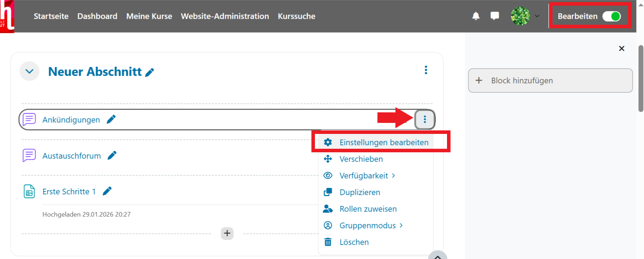The image size is (644, 259).
Task: Expand the Verfügbarkeit submenu
Action: pyautogui.click(x=367, y=176)
